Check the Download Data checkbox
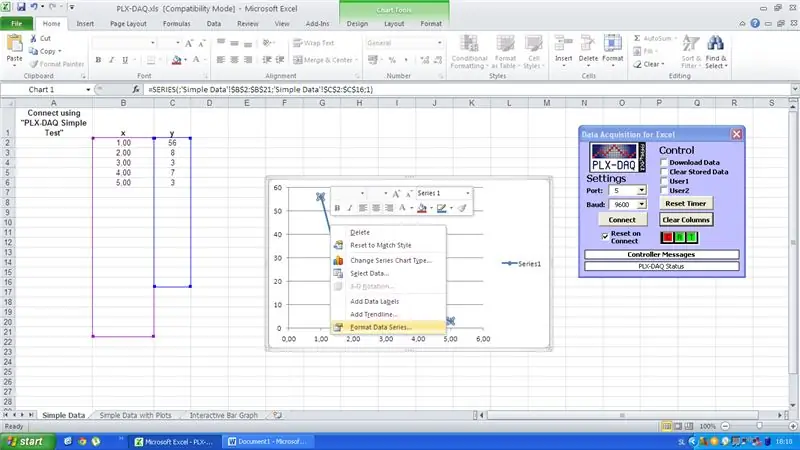 (x=664, y=162)
